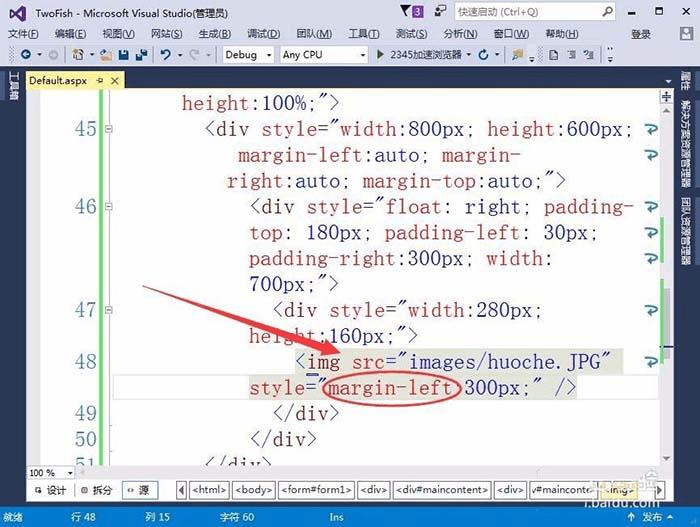Viewport: 700px width, 527px height.
Task: Click the browser refresh icon
Action: pyautogui.click(x=483, y=55)
